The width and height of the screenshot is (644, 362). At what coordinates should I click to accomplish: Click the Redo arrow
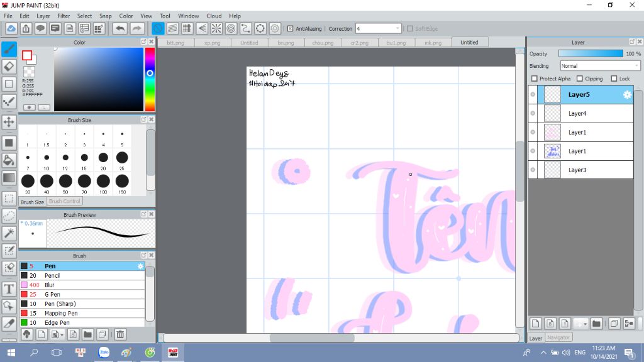(x=137, y=29)
